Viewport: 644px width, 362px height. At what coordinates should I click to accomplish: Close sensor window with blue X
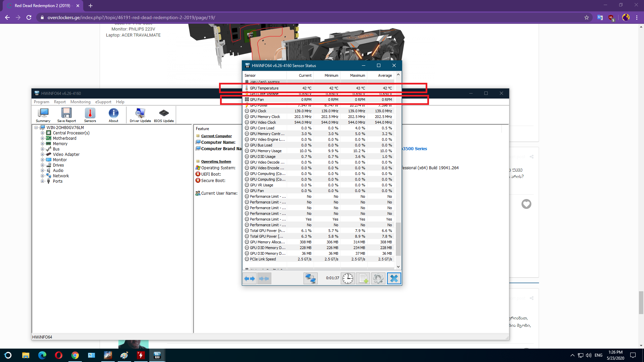pos(394,278)
